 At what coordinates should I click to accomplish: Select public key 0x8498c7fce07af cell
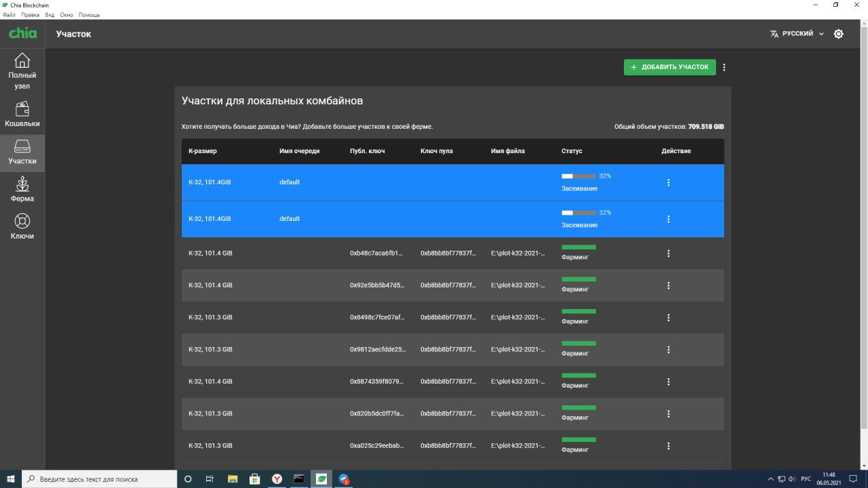point(378,317)
